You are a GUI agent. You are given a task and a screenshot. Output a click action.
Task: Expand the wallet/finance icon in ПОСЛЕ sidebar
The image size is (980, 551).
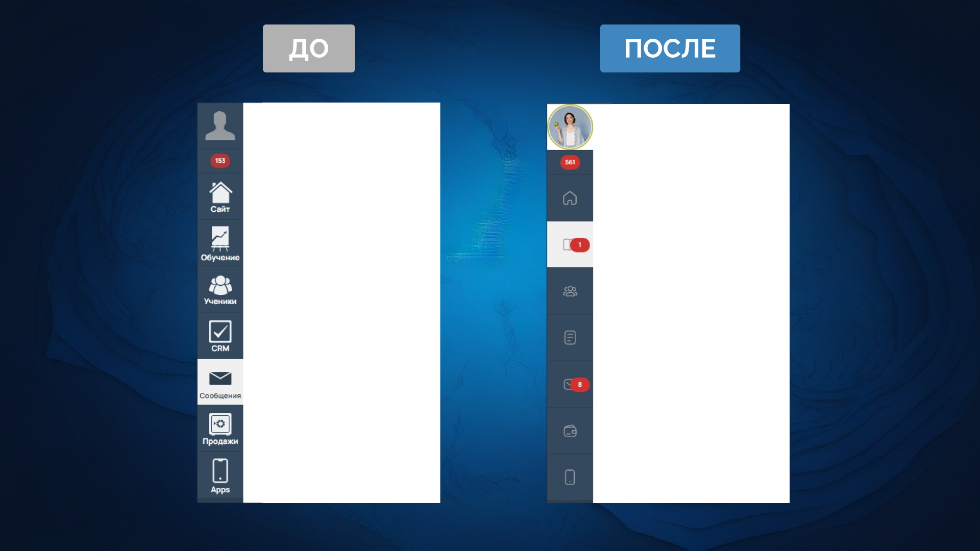[570, 431]
